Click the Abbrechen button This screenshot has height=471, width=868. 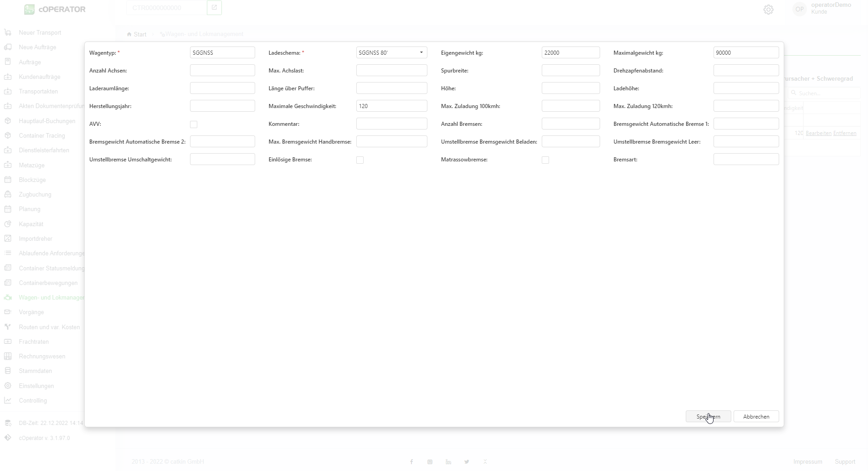pyautogui.click(x=756, y=417)
